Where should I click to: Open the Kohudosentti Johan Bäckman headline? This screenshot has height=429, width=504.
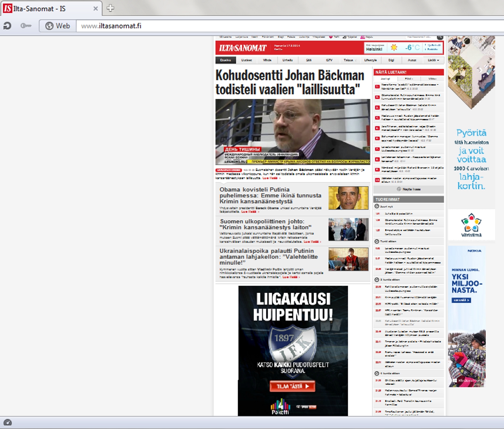290,82
